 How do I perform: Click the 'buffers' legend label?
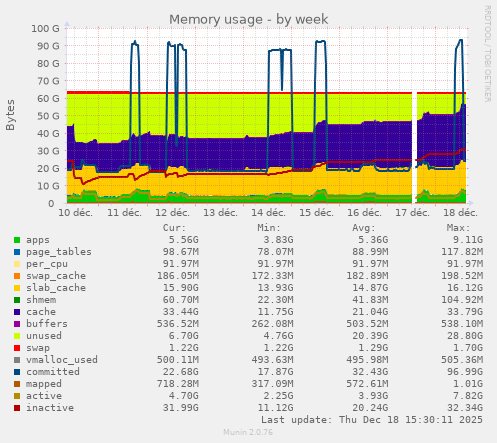[x=47, y=324]
